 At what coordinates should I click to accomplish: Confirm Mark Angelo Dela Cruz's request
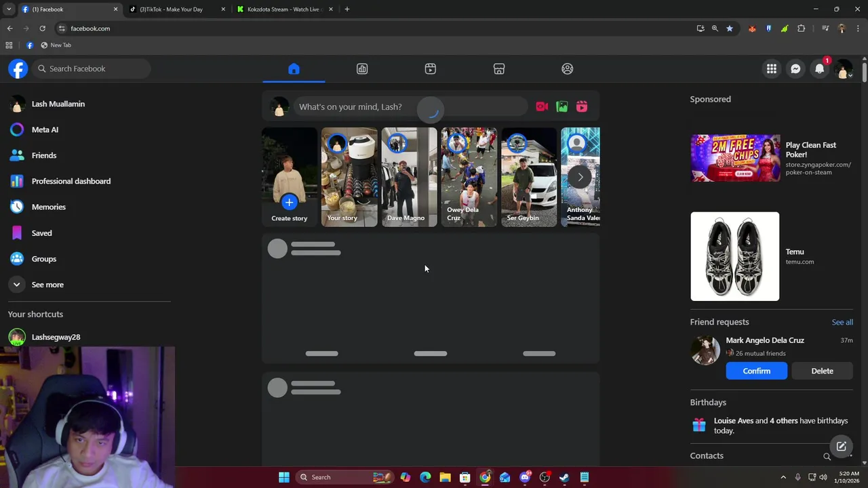pyautogui.click(x=756, y=371)
